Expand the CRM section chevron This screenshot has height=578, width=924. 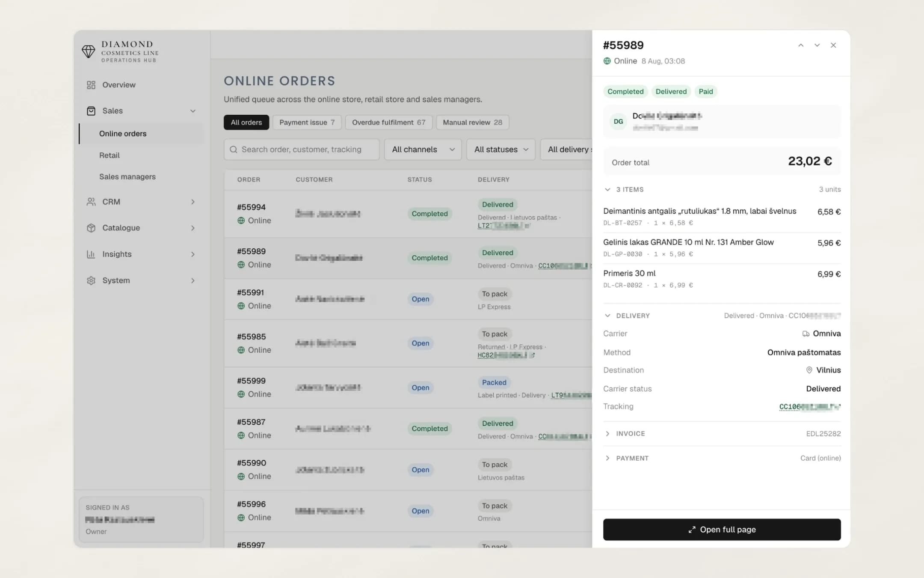click(193, 202)
